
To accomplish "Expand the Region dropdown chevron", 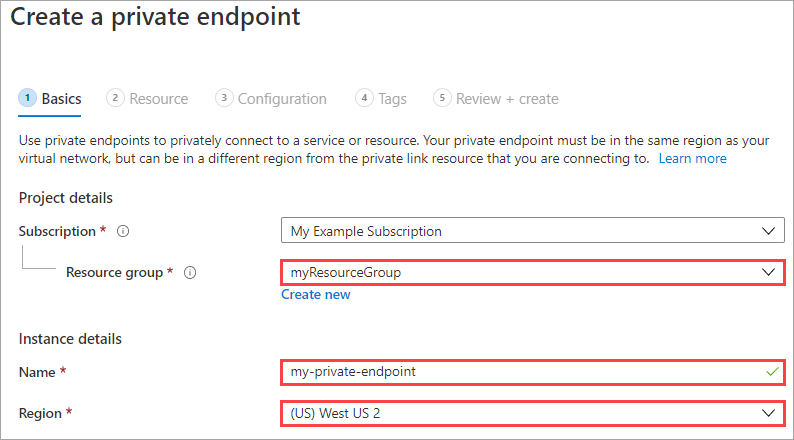I will click(x=768, y=412).
